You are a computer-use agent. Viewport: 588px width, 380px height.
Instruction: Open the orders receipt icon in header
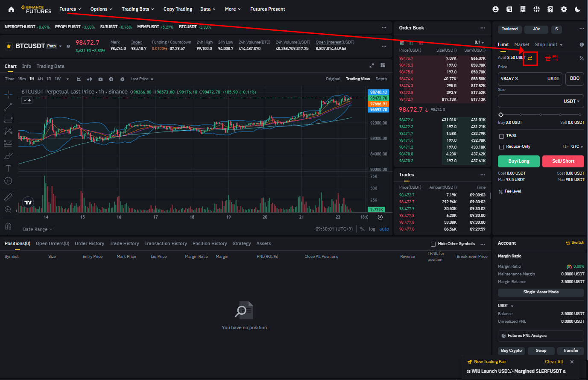tap(523, 9)
